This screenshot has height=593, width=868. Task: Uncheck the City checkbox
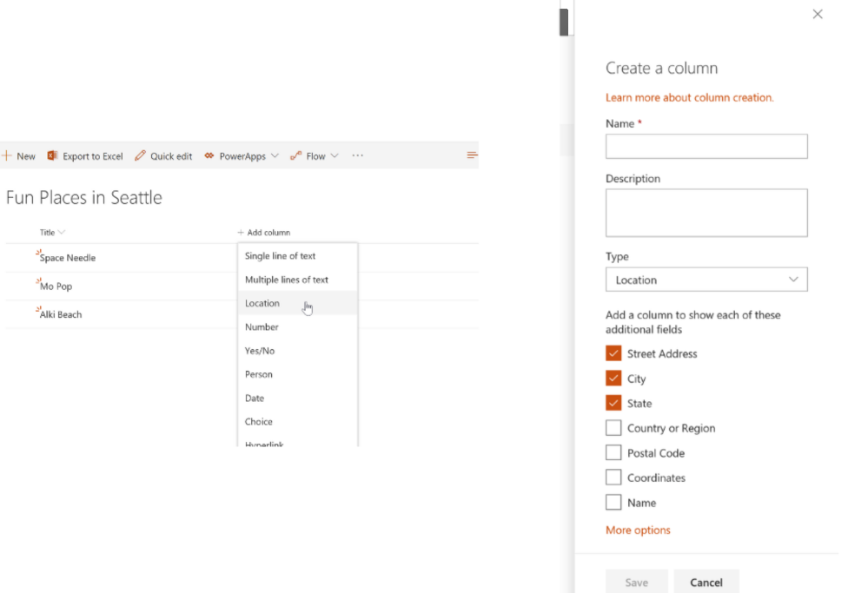pyautogui.click(x=613, y=379)
